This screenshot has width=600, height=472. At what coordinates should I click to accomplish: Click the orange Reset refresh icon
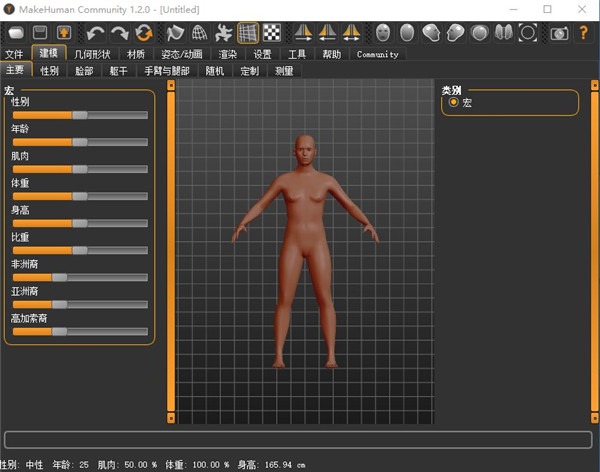point(145,33)
